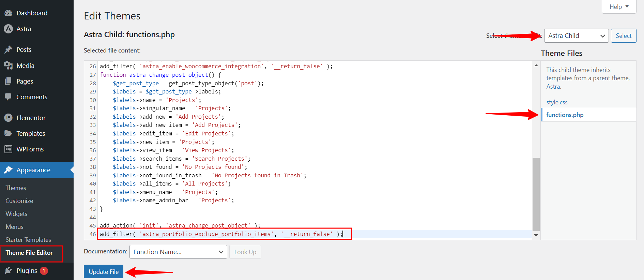The height and width of the screenshot is (280, 644).
Task: Click add_action 'init' code line
Action: coord(180,225)
